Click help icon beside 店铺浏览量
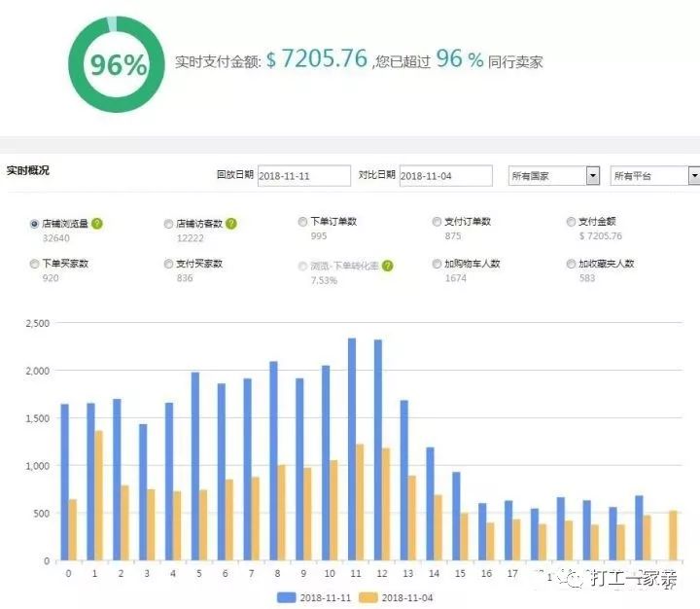This screenshot has height=609, width=700. [97, 224]
